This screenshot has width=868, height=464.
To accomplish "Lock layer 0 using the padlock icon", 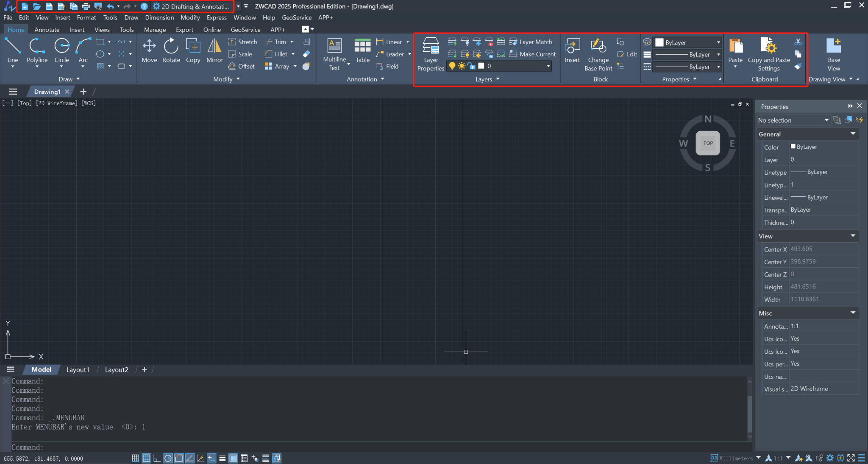I will point(471,66).
